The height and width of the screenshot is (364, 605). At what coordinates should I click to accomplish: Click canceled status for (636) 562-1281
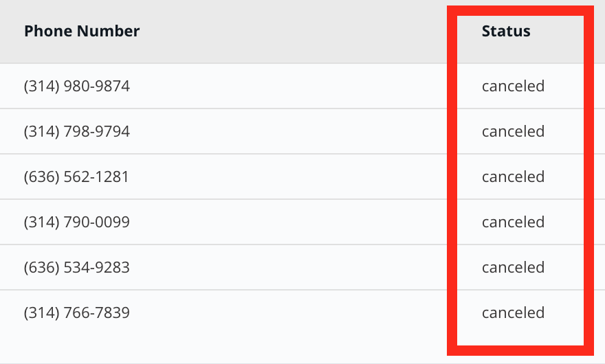pos(513,177)
